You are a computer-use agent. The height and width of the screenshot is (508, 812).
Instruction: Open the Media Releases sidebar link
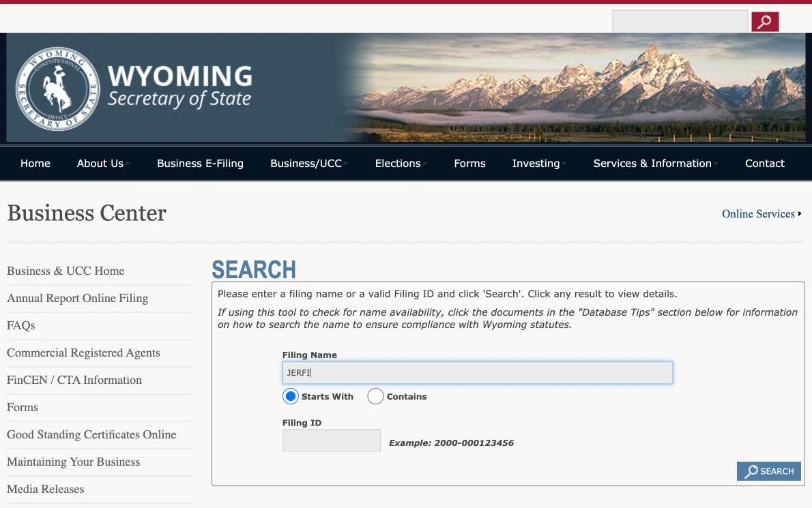46,490
